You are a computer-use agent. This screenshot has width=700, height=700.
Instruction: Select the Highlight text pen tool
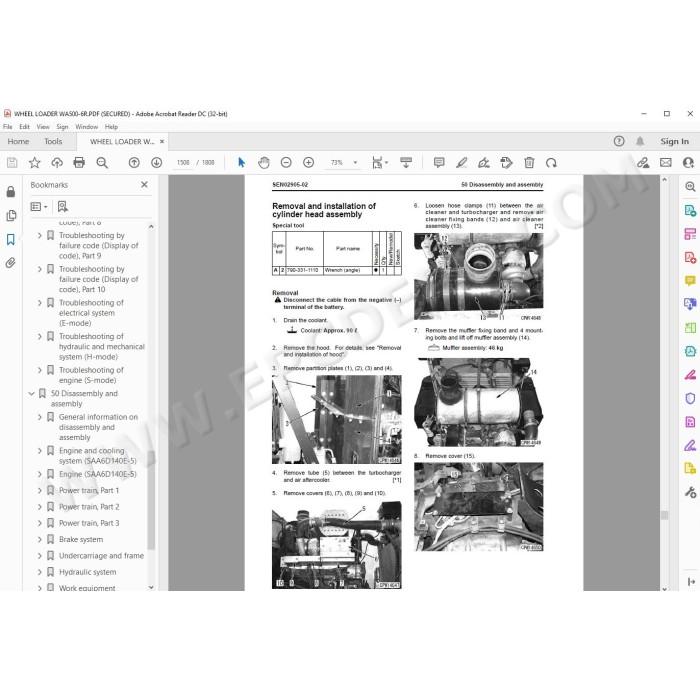[x=462, y=163]
